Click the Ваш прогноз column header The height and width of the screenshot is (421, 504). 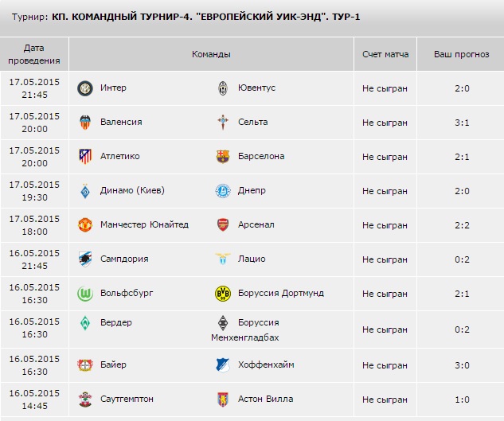point(462,54)
